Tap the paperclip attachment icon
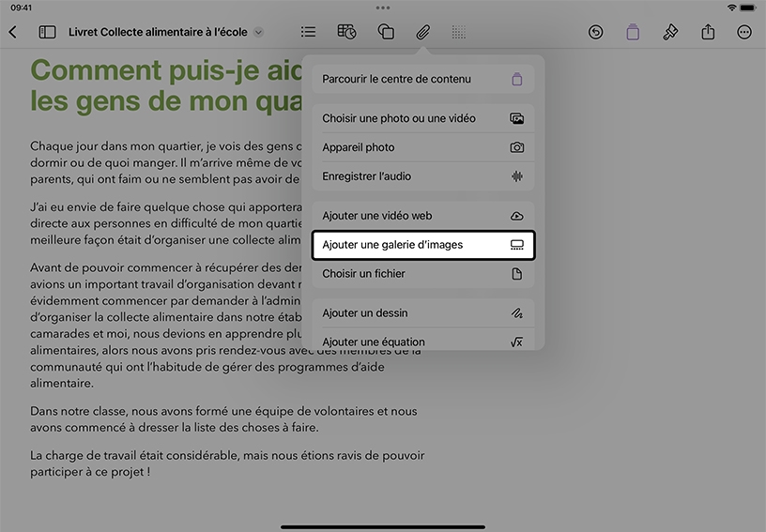Screen dimensions: 766x532 click(x=423, y=32)
